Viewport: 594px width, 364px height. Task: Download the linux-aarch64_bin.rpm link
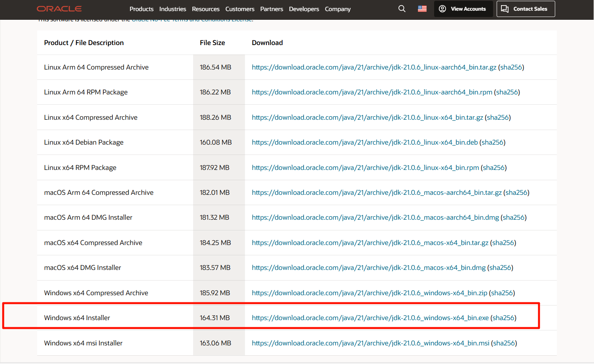(372, 92)
